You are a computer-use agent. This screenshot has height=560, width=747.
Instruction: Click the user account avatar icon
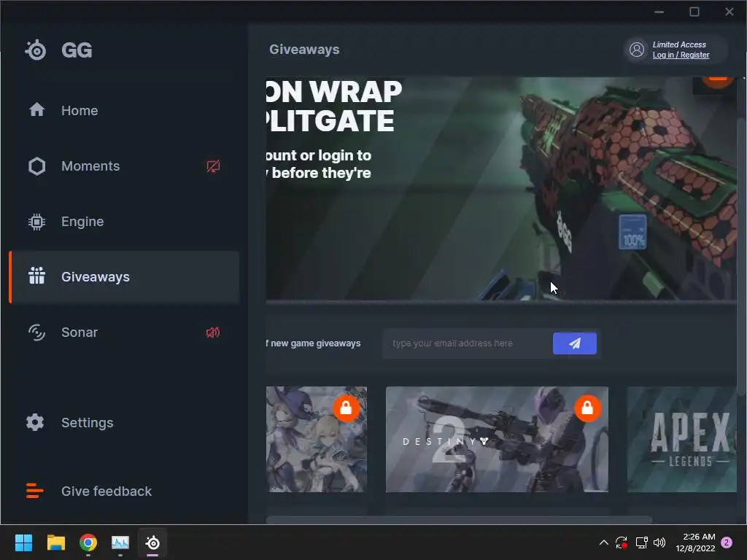tap(637, 50)
